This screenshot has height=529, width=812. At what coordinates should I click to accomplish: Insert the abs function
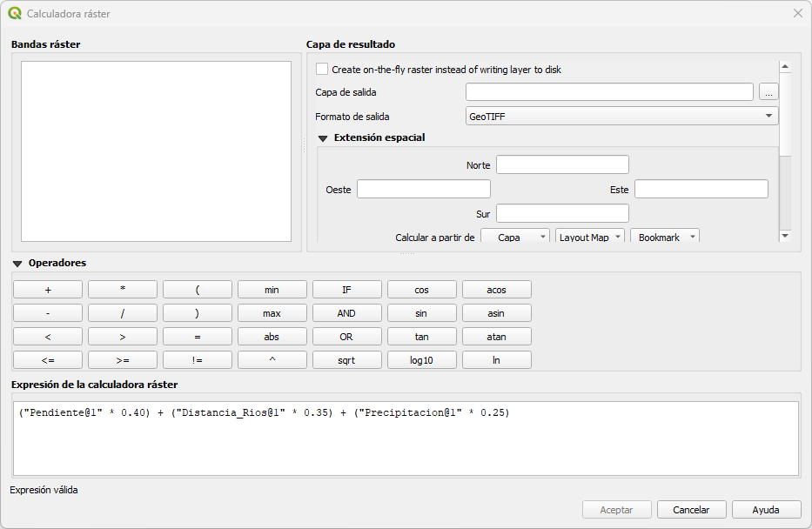(x=272, y=337)
